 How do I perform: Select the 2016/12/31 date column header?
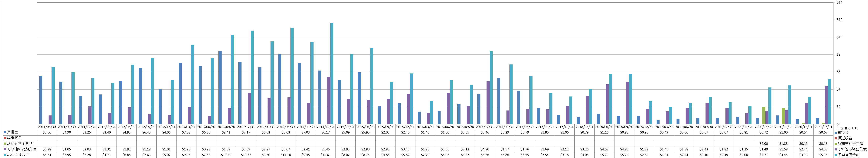(x=484, y=127)
